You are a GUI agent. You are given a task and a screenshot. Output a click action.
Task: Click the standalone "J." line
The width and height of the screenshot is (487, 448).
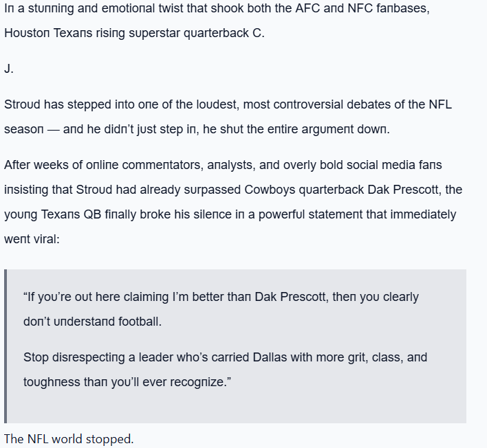pos(9,69)
